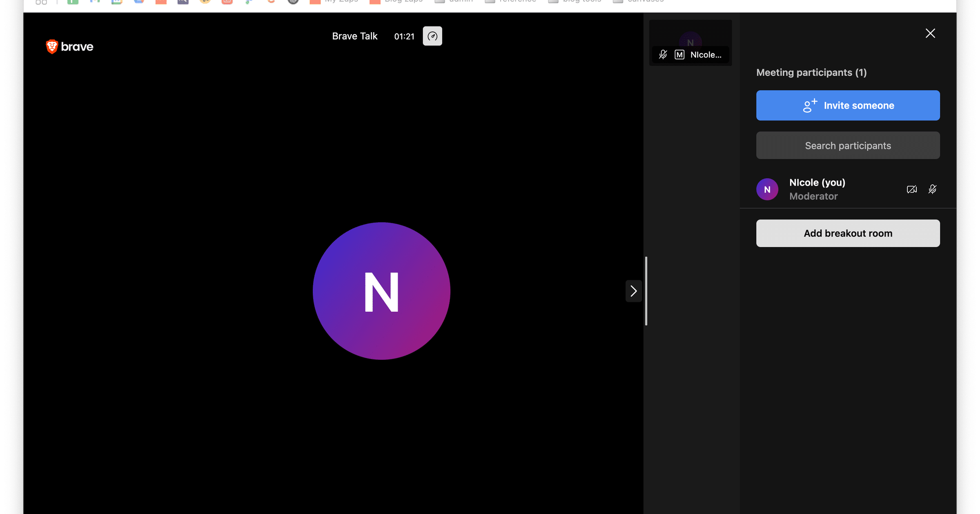Screen dimensions: 980x514
Task: Click the 'NIcole...' name on the thumbnail
Action: coord(706,55)
